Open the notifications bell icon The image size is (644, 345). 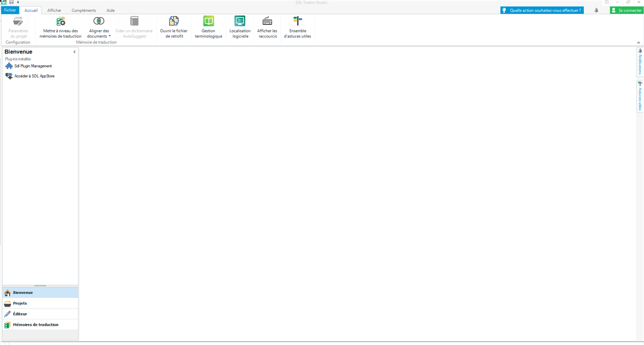click(x=597, y=10)
